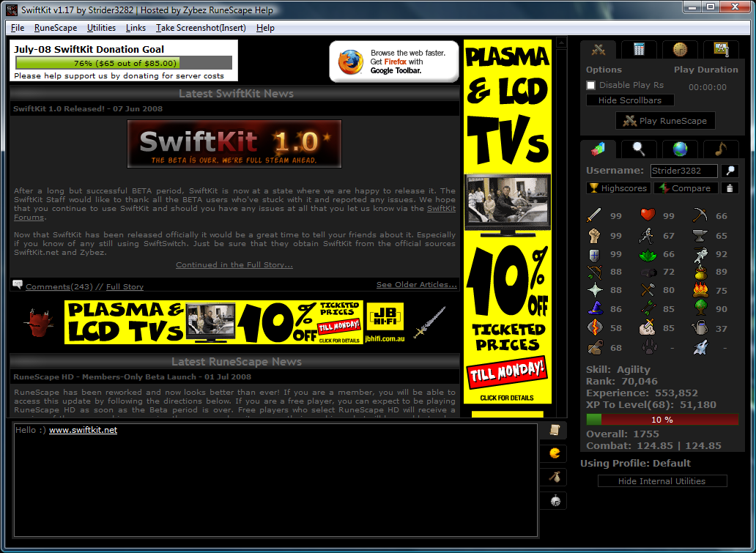Select the colored-cubes stats lookup tab

pyautogui.click(x=598, y=149)
